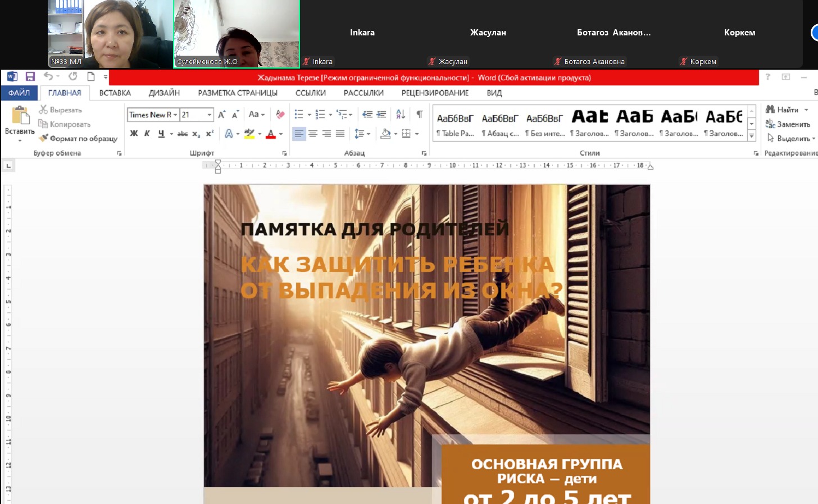Clear all formatting with the eraser icon

tap(280, 115)
